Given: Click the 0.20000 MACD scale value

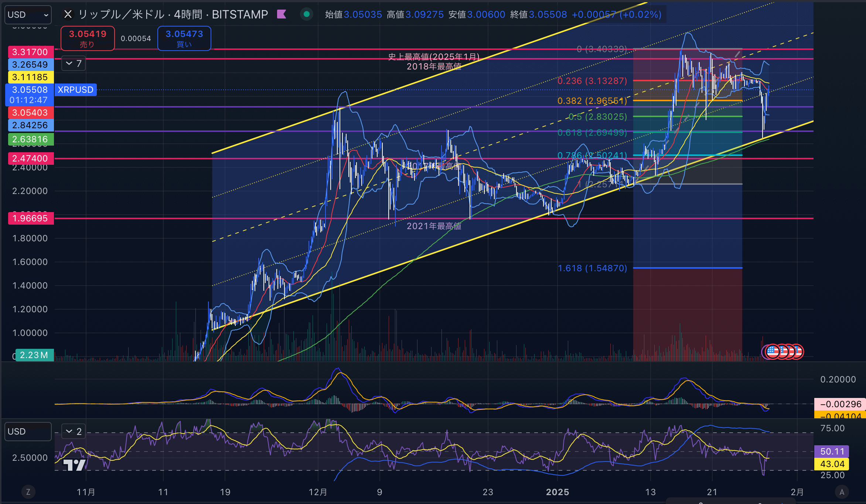Looking at the screenshot, I should [x=838, y=379].
